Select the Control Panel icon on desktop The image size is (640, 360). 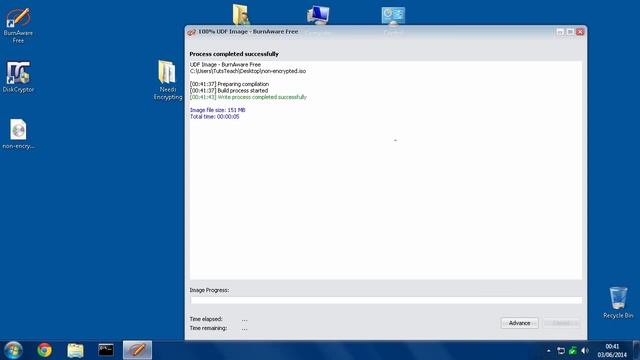pos(393,16)
